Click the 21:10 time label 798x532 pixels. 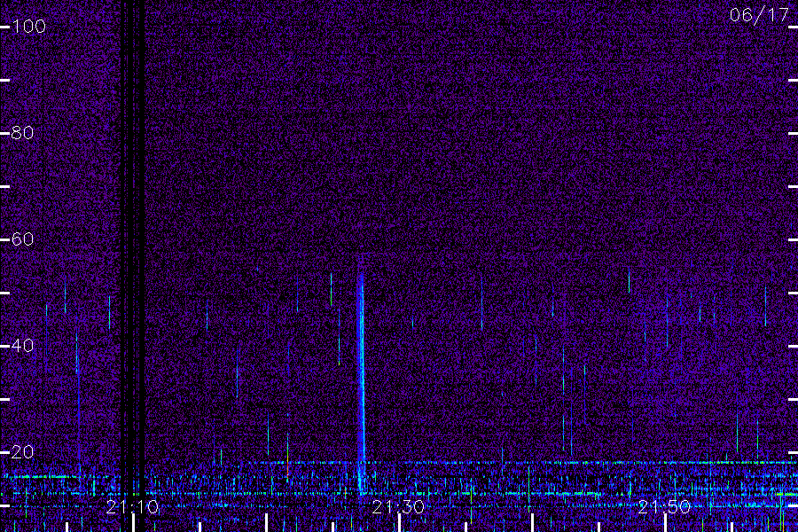tap(132, 507)
